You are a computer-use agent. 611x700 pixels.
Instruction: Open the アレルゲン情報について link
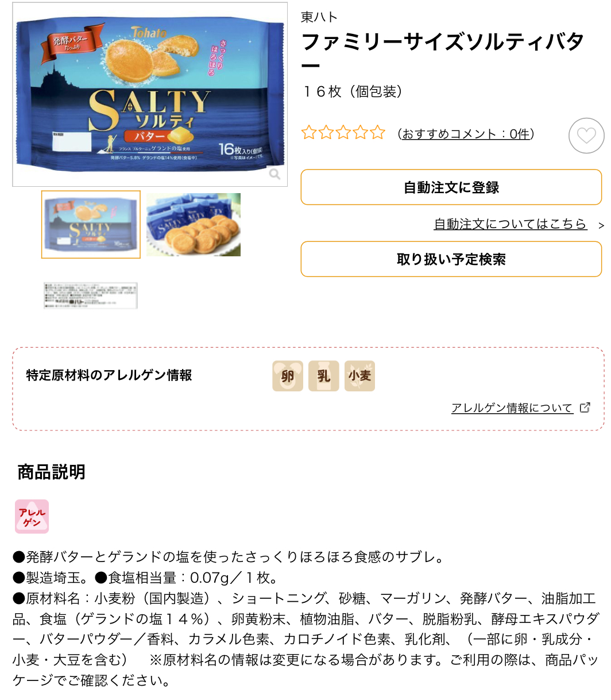[x=512, y=408]
